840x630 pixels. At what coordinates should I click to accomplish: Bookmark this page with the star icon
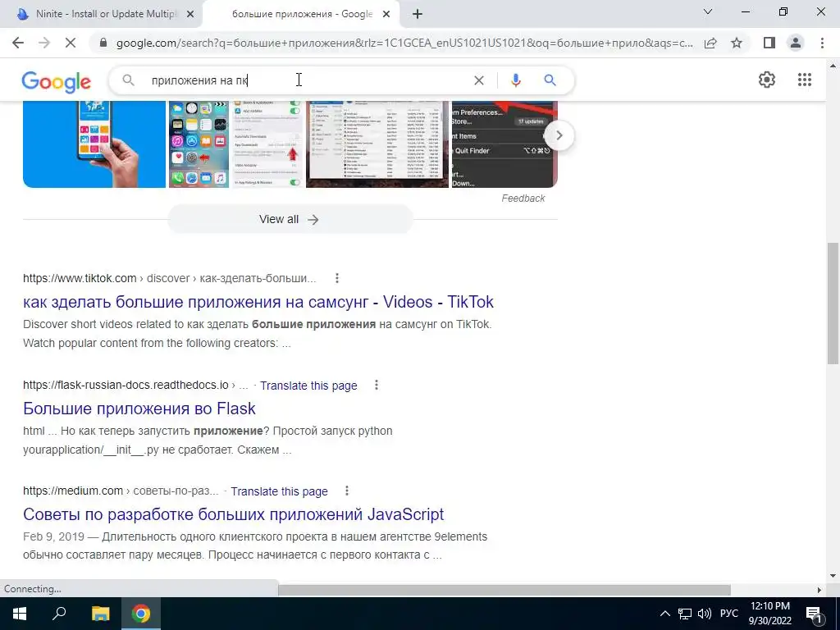(737, 43)
